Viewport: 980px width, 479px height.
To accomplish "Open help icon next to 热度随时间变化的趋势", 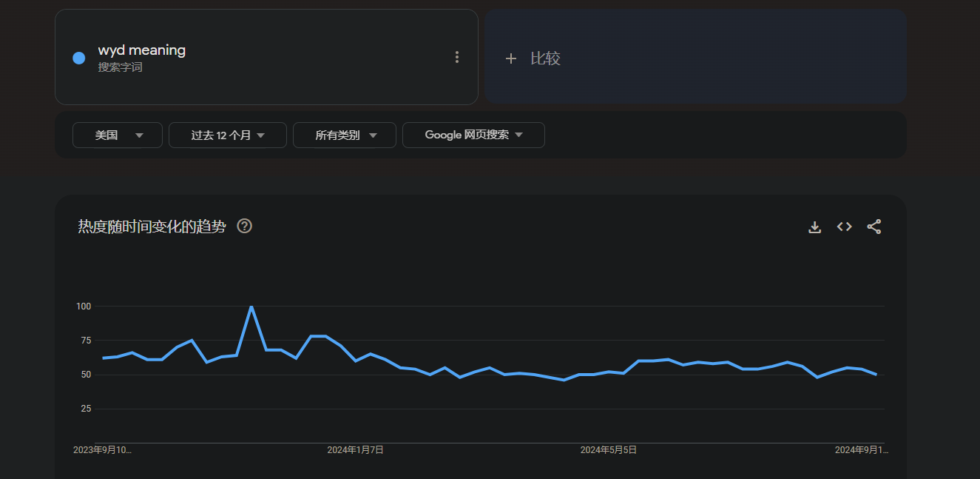I will click(x=245, y=227).
